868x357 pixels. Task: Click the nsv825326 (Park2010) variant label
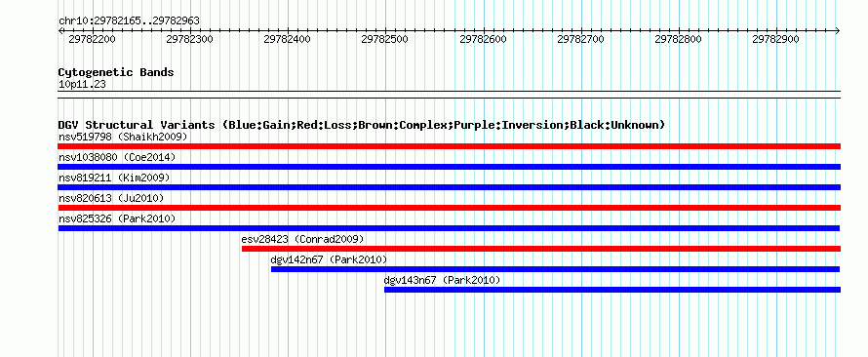pos(117,218)
